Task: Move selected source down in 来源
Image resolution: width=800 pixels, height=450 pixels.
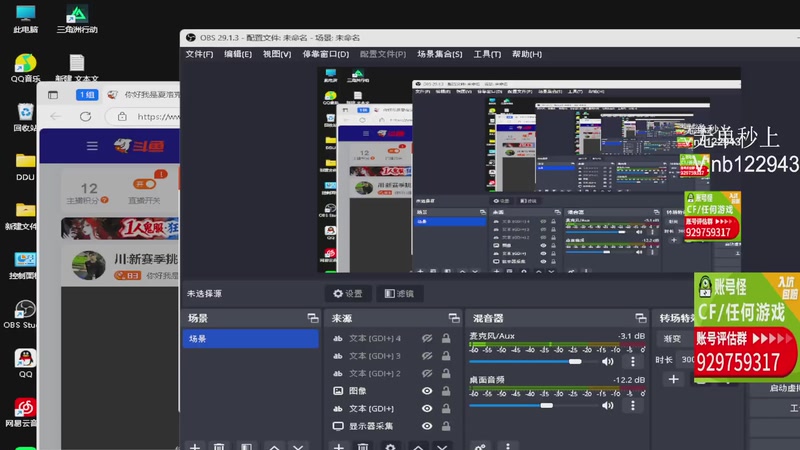Action: tap(442, 447)
